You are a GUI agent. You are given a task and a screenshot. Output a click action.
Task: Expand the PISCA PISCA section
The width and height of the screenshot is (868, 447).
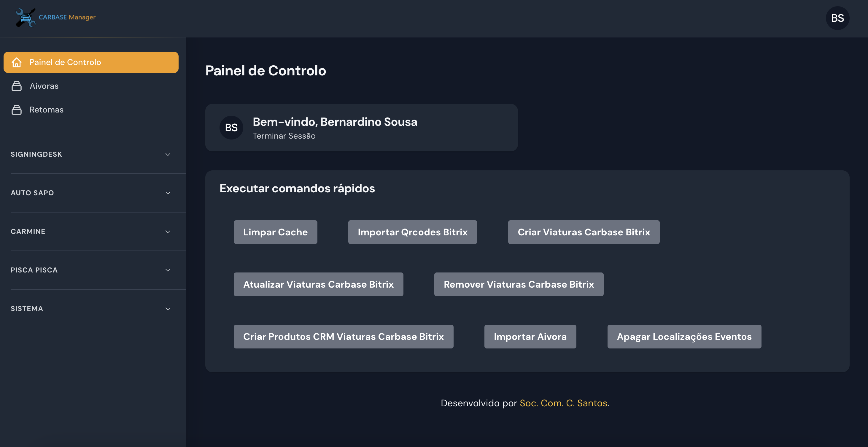pos(168,270)
